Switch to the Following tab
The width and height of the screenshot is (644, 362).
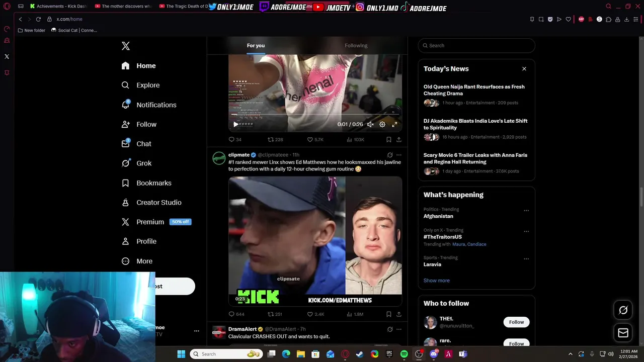click(x=356, y=45)
